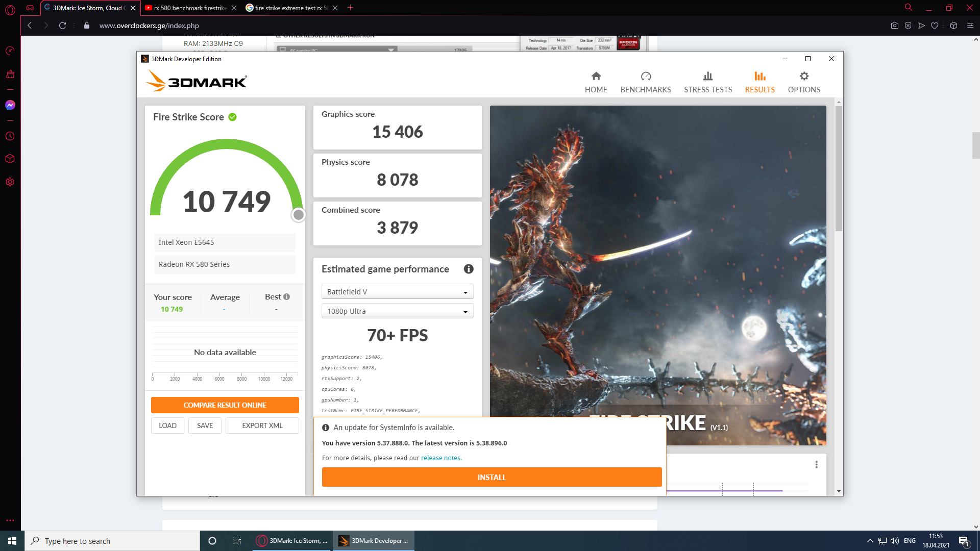Expand the 1080p Ultra resolution dropdown
The image size is (980, 551).
[397, 311]
